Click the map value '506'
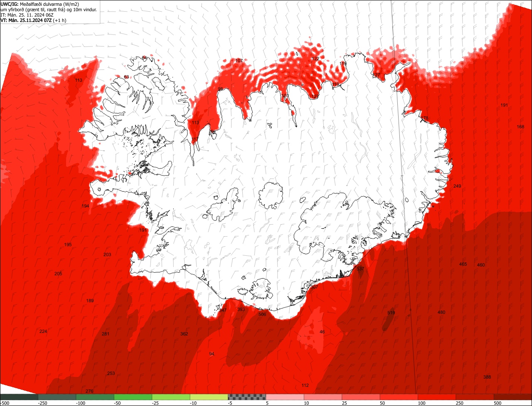The width and height of the screenshot is (532, 406). click(262, 314)
